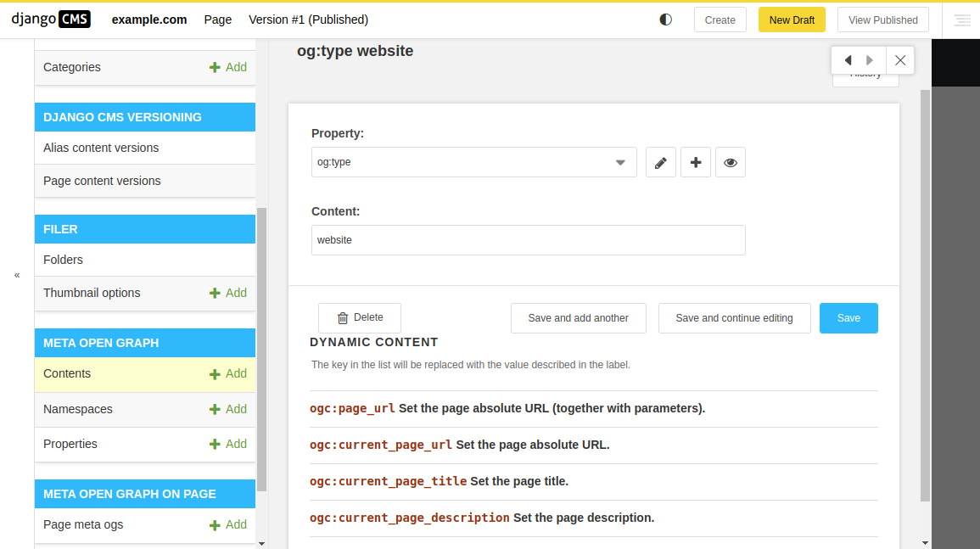980x549 pixels.
Task: Click Save and add another
Action: coord(578,318)
